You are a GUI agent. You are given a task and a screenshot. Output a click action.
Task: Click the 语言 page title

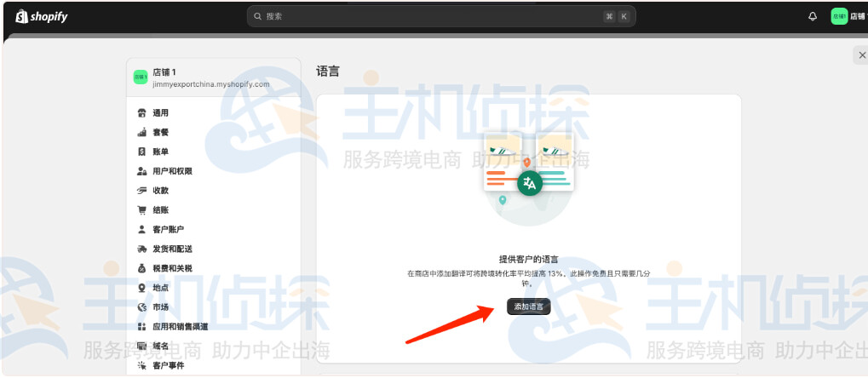[328, 72]
